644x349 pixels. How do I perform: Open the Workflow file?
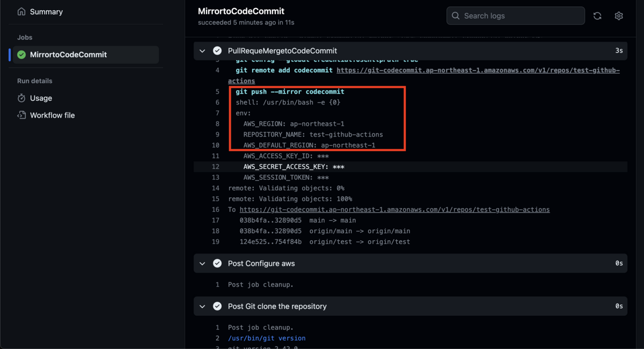click(x=52, y=115)
